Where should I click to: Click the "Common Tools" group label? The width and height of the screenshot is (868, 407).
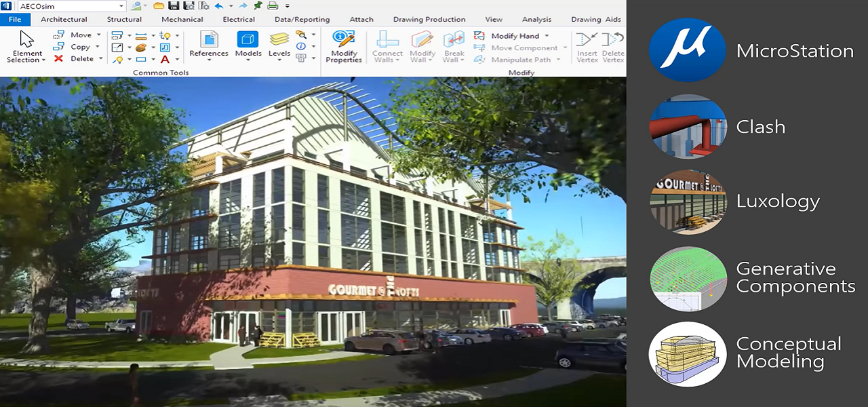(161, 72)
